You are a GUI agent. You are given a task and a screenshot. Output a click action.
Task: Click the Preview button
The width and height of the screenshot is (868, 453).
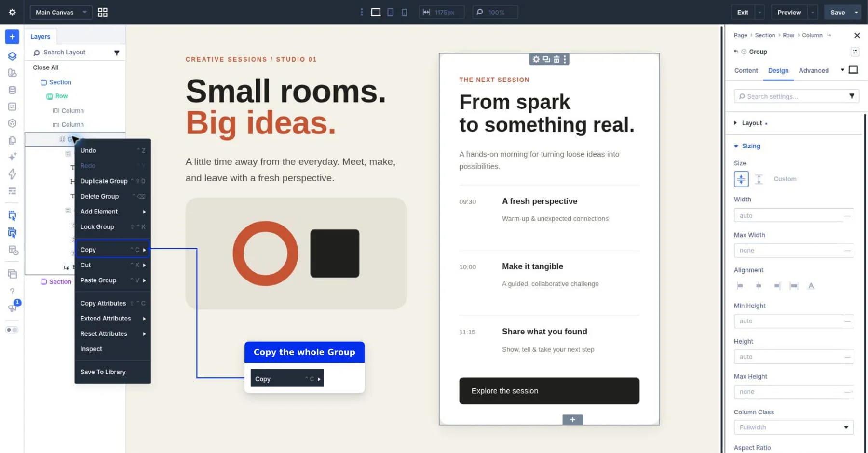point(789,13)
